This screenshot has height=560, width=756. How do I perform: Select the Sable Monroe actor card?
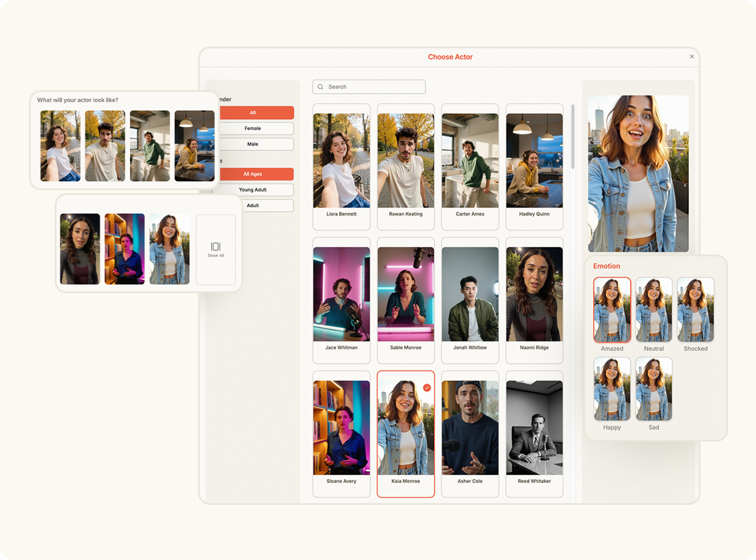(x=406, y=300)
